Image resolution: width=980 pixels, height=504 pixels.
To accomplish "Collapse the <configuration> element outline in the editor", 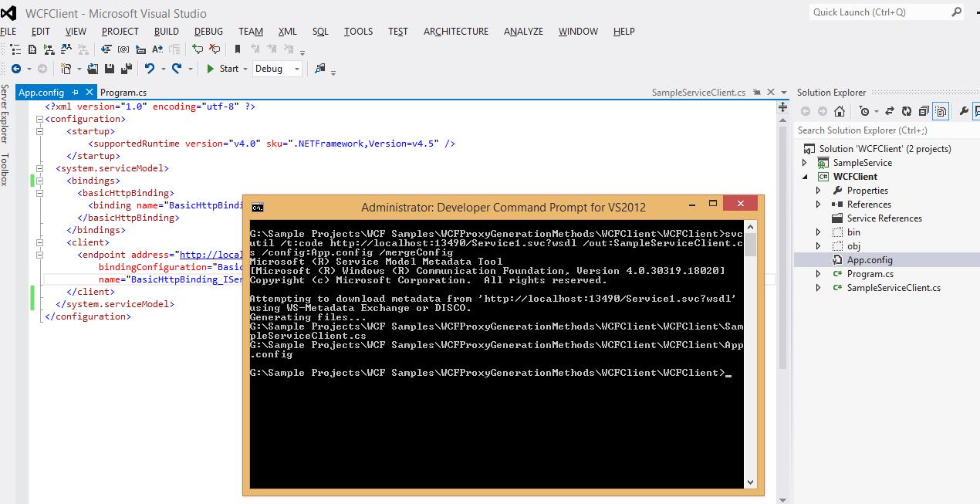I will [40, 119].
